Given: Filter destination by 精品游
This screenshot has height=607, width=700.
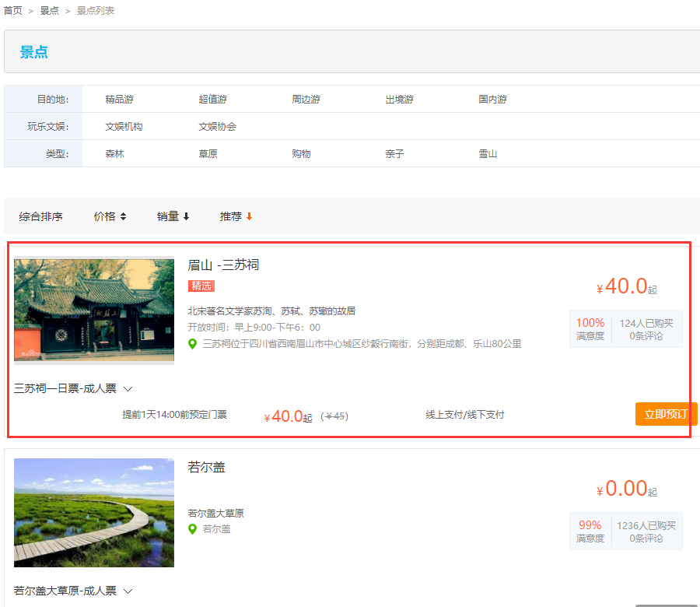Looking at the screenshot, I should point(119,100).
